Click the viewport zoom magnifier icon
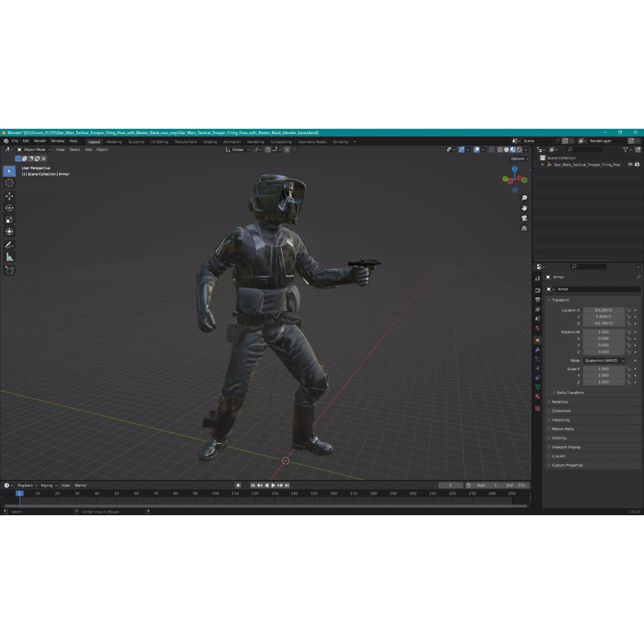Viewport: 644px width, 644px height. [524, 198]
